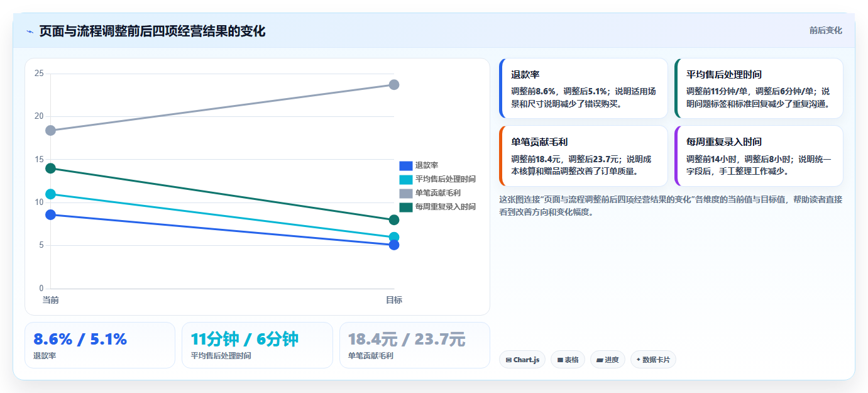Select the 单笔贡献毛利 point at 当前
The height and width of the screenshot is (393, 868).
point(50,130)
